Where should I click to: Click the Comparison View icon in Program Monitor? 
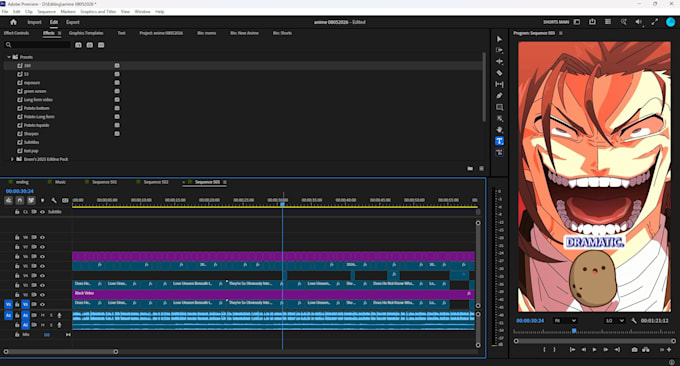coord(646,350)
